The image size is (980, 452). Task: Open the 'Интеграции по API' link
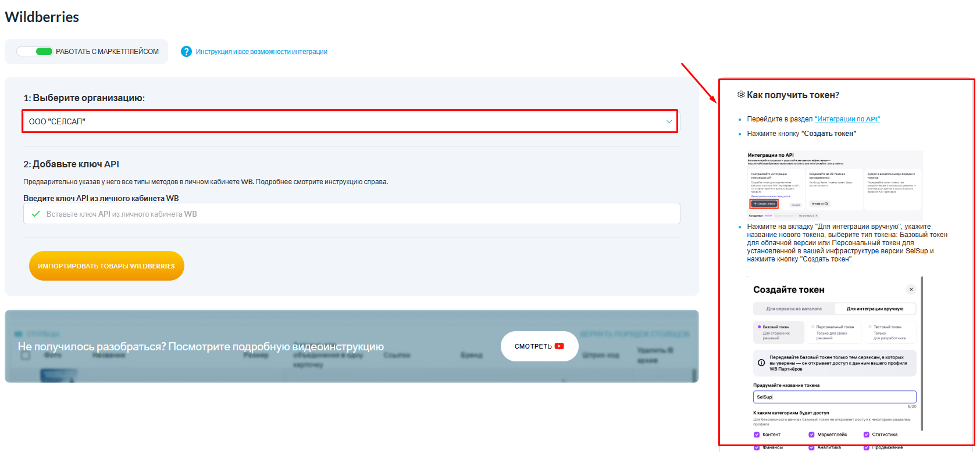click(847, 119)
